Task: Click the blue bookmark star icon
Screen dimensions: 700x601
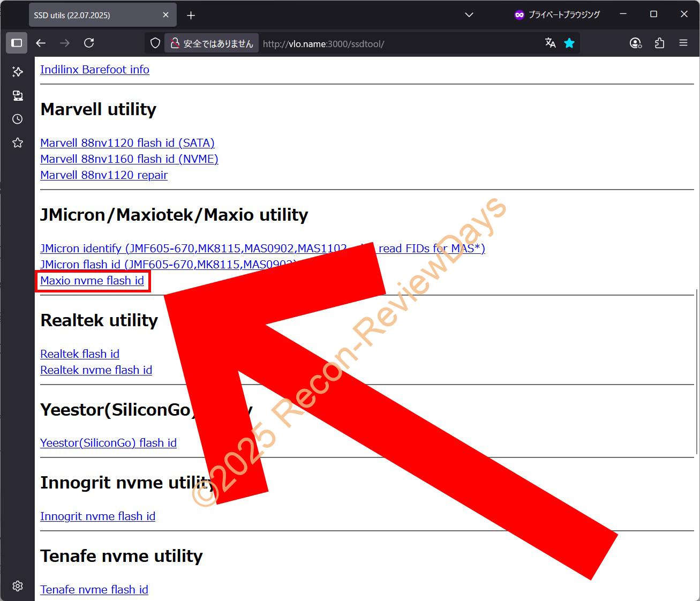Action: pos(569,43)
